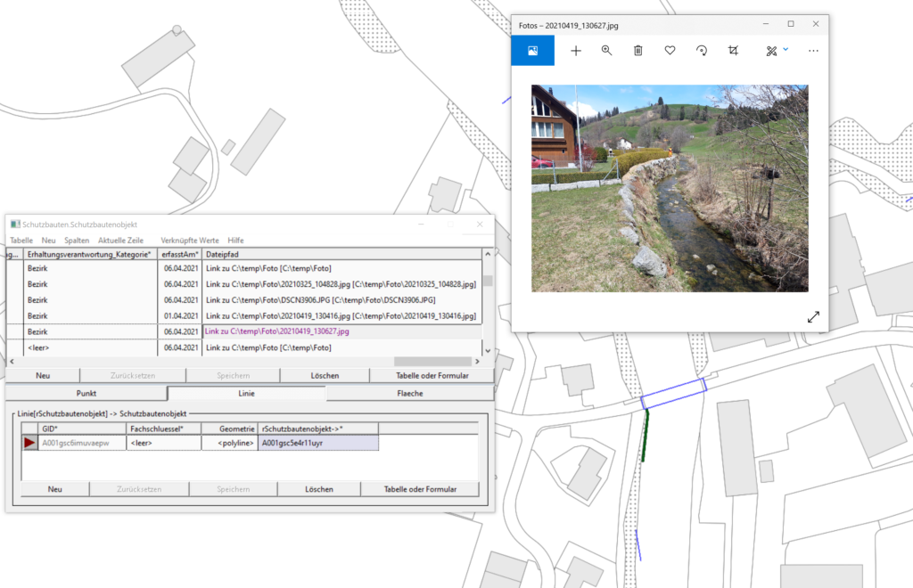Open the Aktuelle Zeile menu
Screen dimensions: 913x588
pos(120,241)
